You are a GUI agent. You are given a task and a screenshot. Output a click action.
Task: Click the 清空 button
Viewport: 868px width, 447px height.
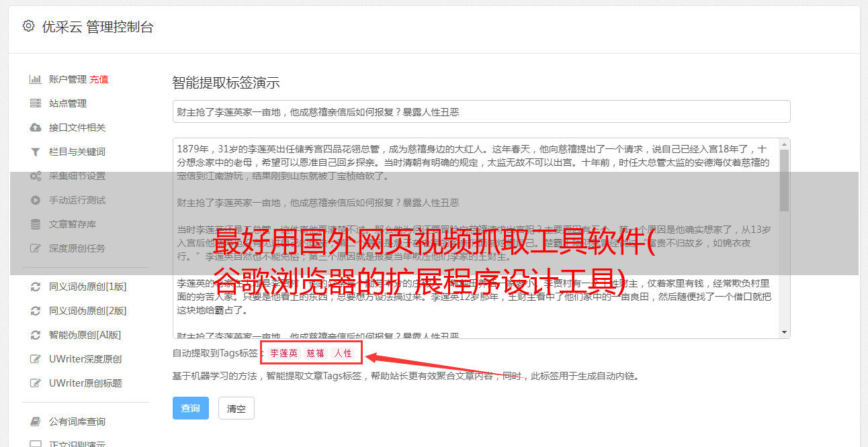236,408
